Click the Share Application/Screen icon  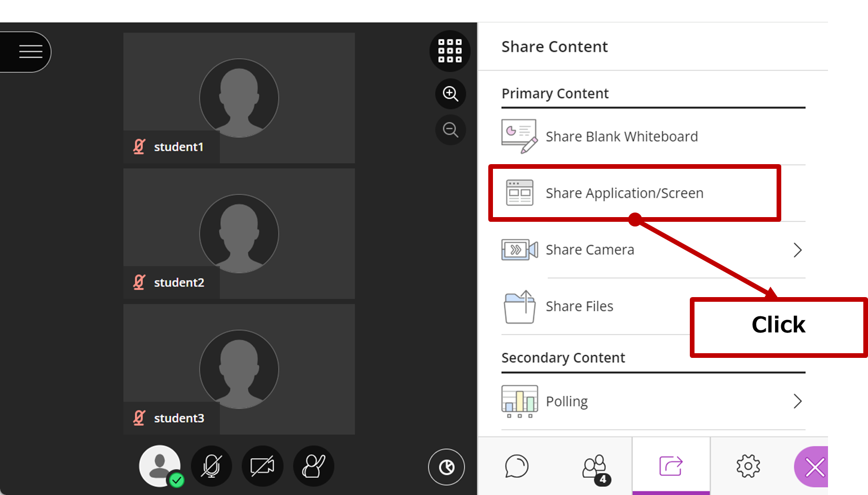tap(519, 192)
